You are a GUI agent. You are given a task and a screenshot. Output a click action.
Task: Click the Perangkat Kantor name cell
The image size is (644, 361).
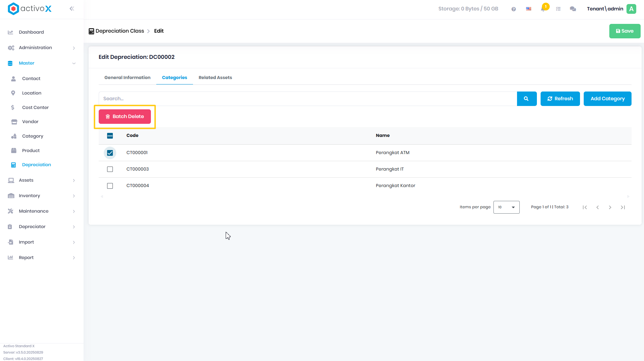tap(395, 186)
